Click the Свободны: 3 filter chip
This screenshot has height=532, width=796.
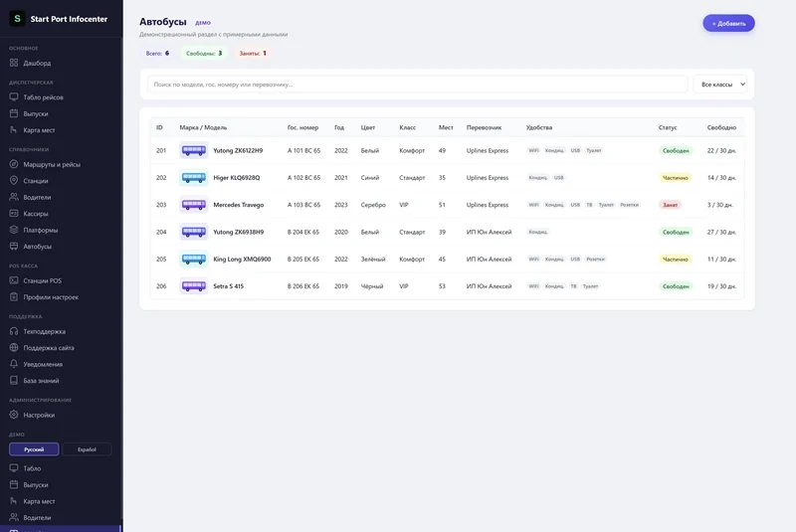click(x=204, y=54)
